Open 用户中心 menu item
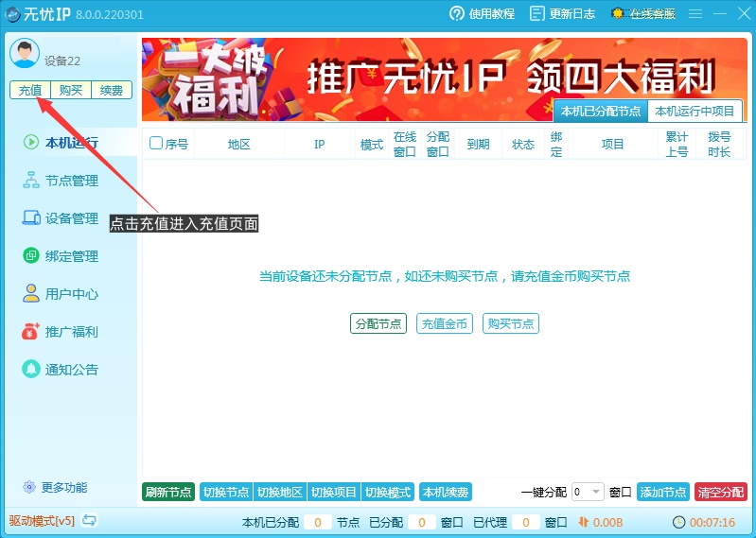The image size is (756, 538). click(71, 294)
